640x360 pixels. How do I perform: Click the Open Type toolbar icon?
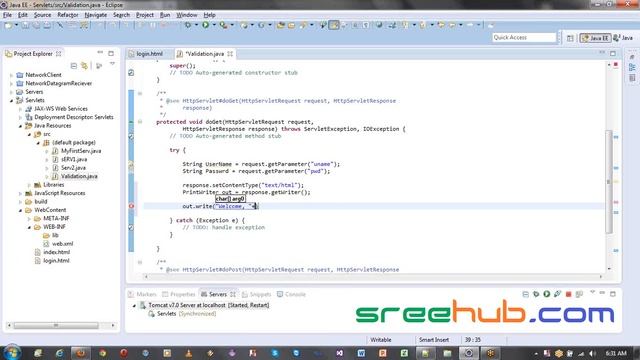pyautogui.click(x=280, y=25)
